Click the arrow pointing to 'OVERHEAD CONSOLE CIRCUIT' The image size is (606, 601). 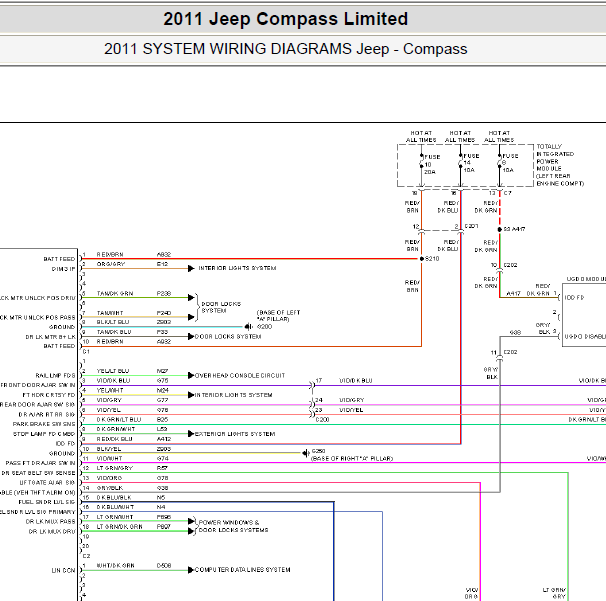(191, 375)
